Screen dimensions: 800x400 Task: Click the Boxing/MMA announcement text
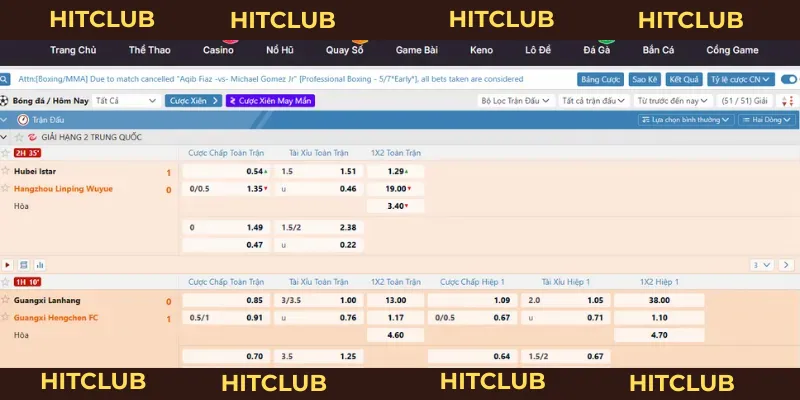(270, 80)
